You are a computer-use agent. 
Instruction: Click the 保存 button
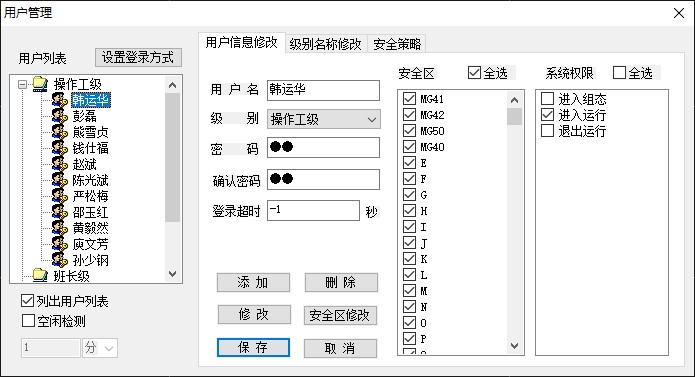point(253,347)
